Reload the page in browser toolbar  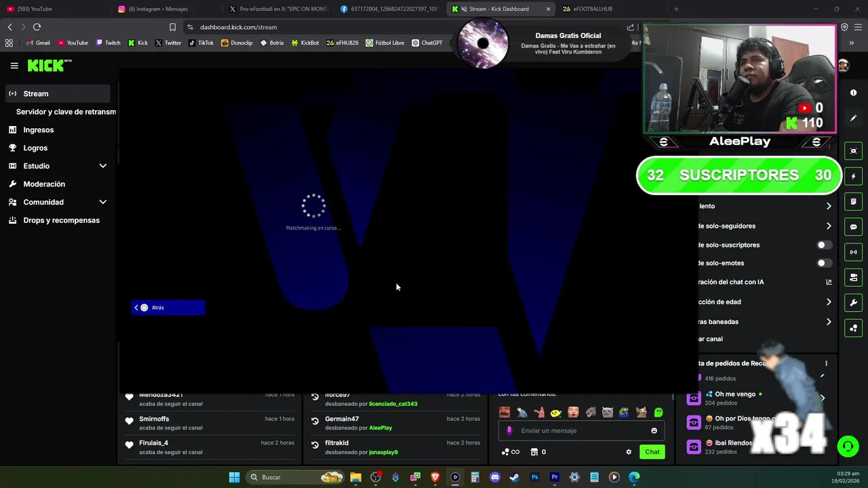coord(37,27)
